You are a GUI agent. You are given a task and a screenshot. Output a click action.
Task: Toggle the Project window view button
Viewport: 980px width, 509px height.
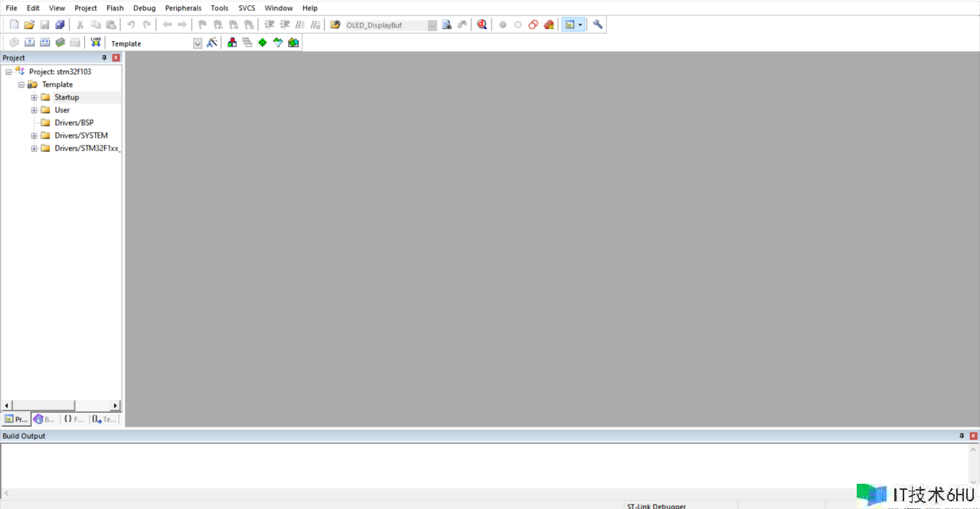click(x=568, y=24)
